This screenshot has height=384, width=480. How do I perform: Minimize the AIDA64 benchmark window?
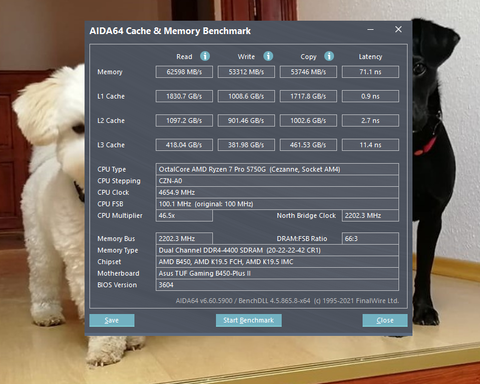click(370, 29)
